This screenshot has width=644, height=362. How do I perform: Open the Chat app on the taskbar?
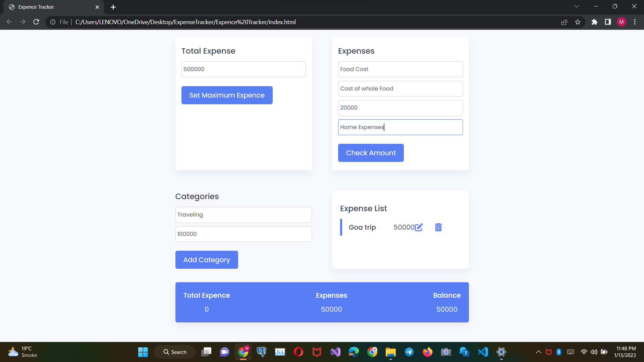(224, 352)
